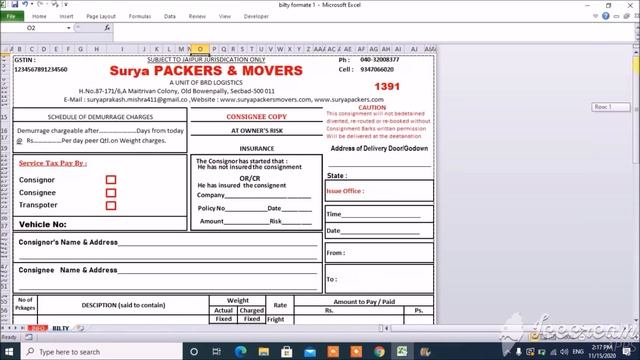Screen dimensions: 640x360
Task: Go to the last sheet navigation arrow
Action: pos(22,328)
